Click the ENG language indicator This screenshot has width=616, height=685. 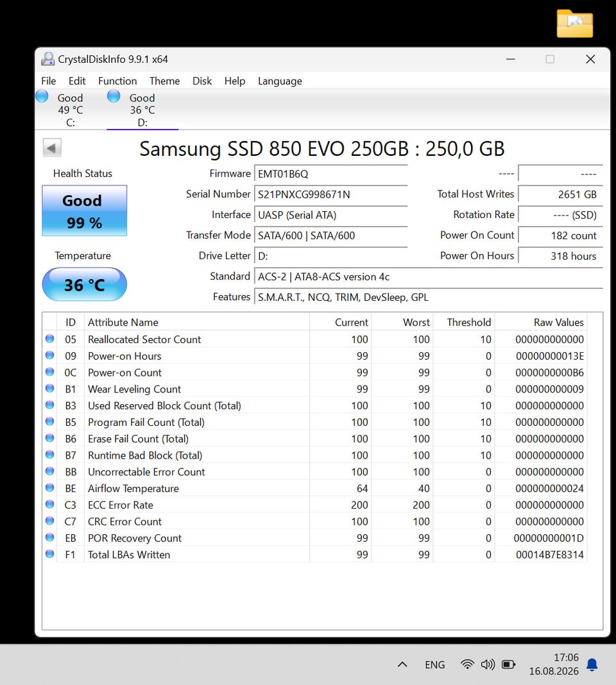[x=434, y=664]
